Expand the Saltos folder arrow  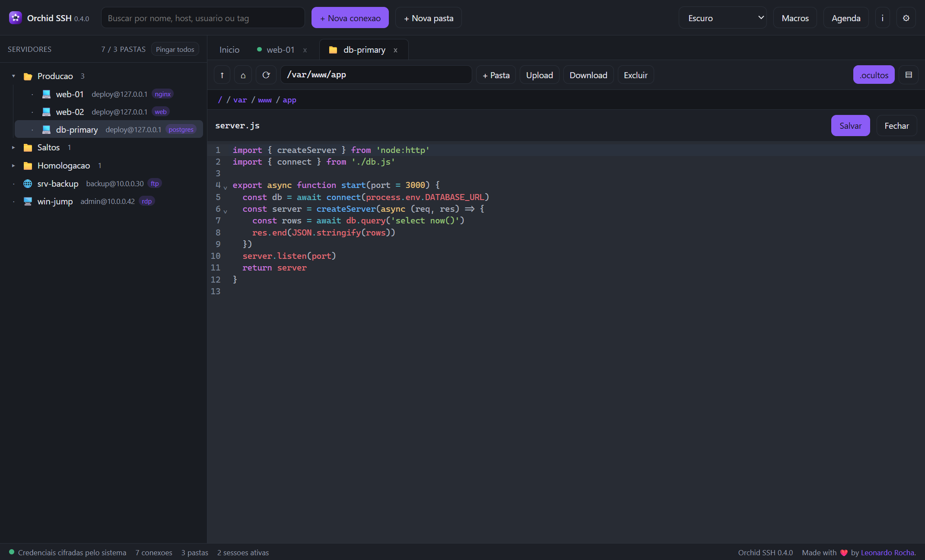13,147
